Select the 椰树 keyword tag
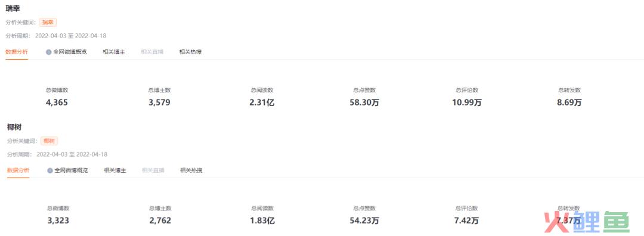Screen dimensions: 644x236 tap(49, 141)
